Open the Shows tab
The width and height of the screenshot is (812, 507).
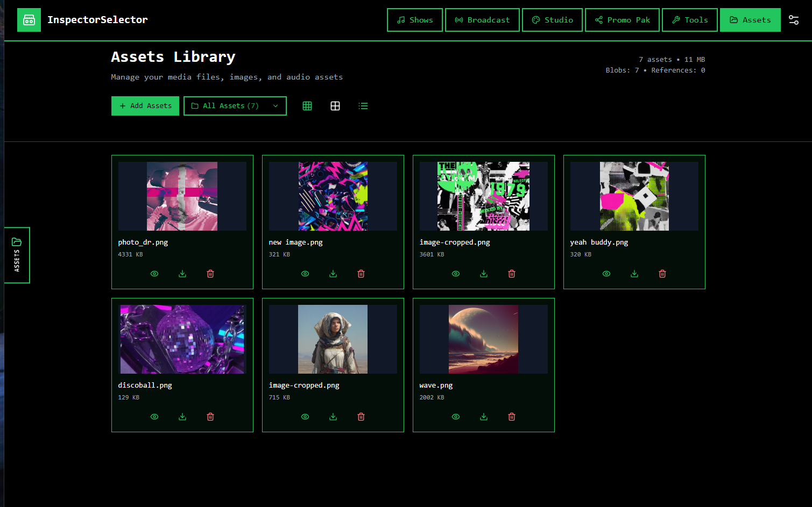click(x=414, y=20)
